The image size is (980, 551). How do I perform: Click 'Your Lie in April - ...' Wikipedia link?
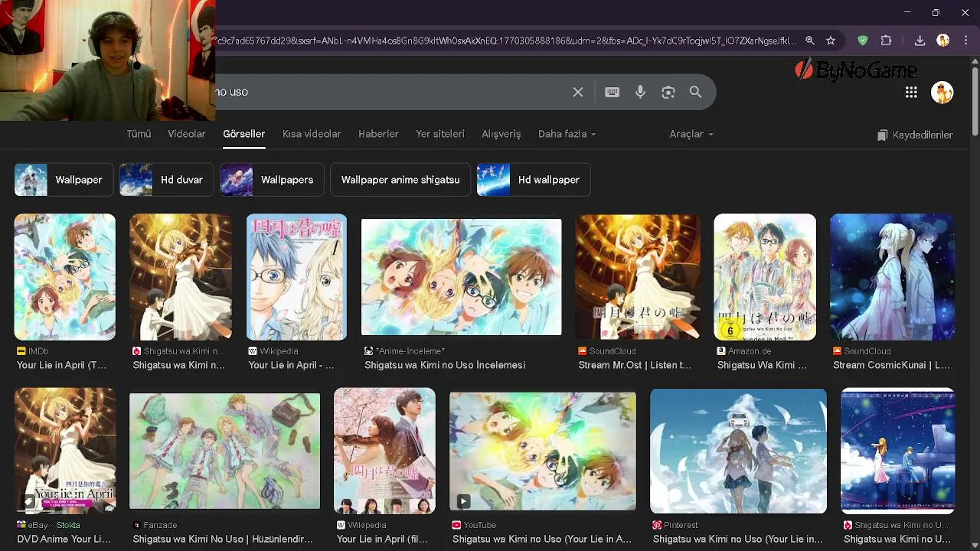(x=292, y=365)
